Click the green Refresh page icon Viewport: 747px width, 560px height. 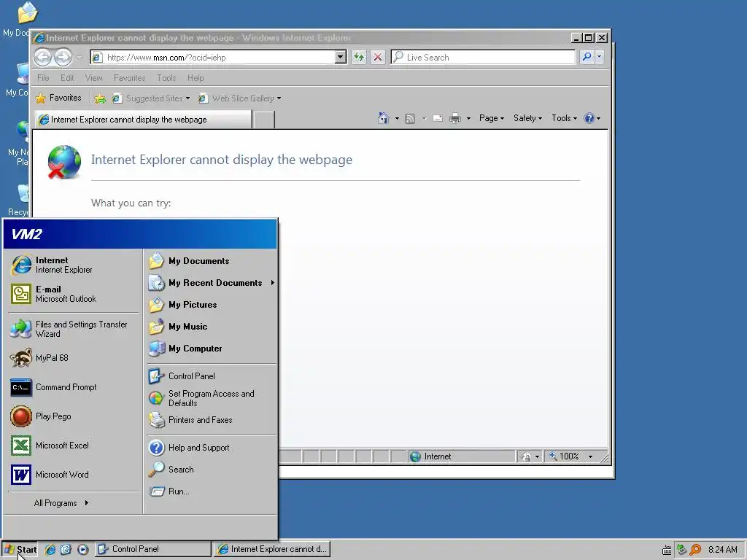[359, 57]
